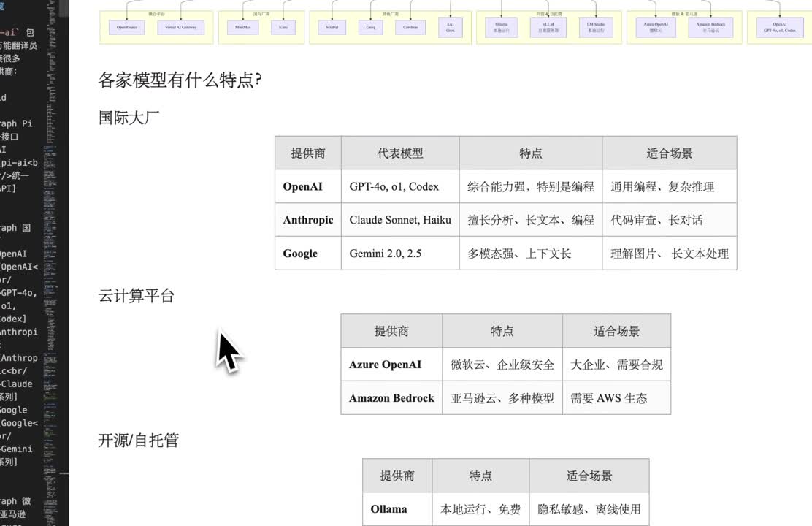Image resolution: width=812 pixels, height=526 pixels.
Task: Click the Amazon Bedrock table cell
Action: 391,397
